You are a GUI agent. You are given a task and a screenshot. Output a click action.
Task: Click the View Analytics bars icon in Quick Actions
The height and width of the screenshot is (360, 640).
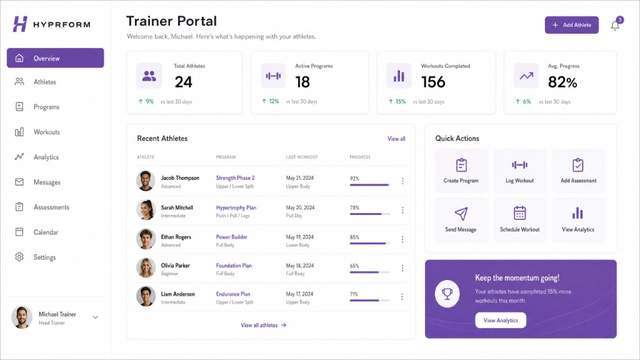(x=578, y=213)
